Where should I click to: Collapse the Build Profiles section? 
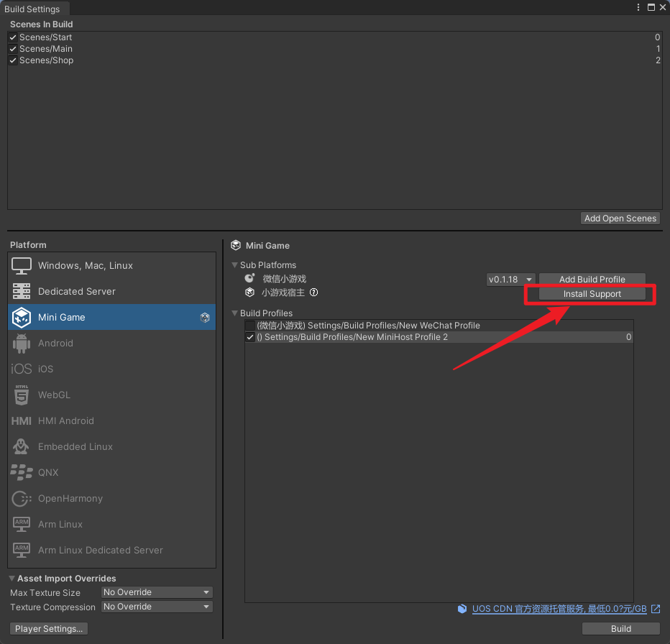coord(235,313)
